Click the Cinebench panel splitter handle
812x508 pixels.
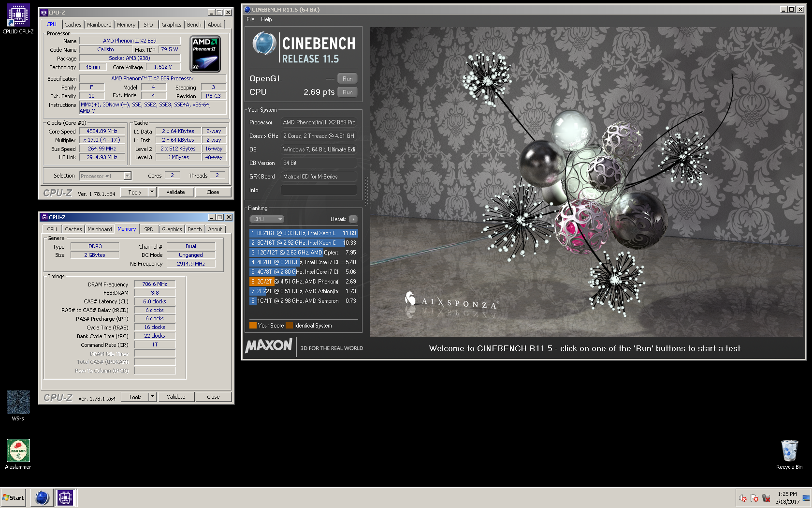pyautogui.click(x=366, y=191)
